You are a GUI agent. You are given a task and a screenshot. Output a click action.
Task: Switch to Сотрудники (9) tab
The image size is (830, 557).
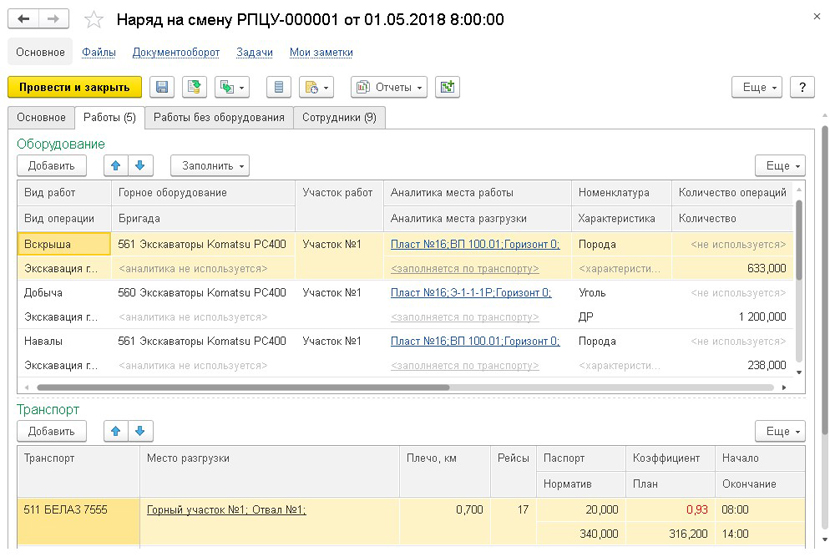click(x=340, y=118)
